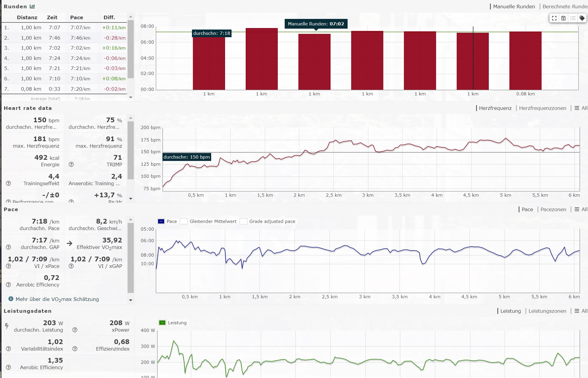Screen dimensions: 588x378
Task: Open TRIMP help question mark icon
Action: click(x=71, y=164)
